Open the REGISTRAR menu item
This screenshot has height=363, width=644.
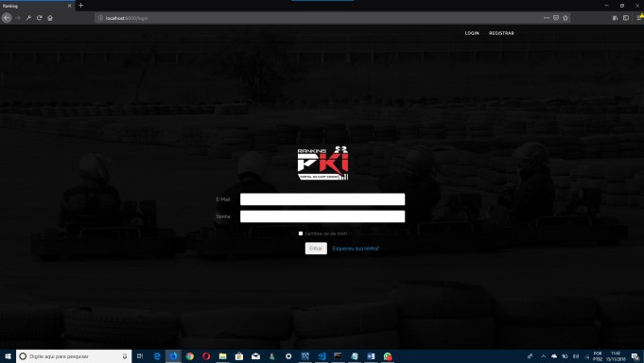501,33
